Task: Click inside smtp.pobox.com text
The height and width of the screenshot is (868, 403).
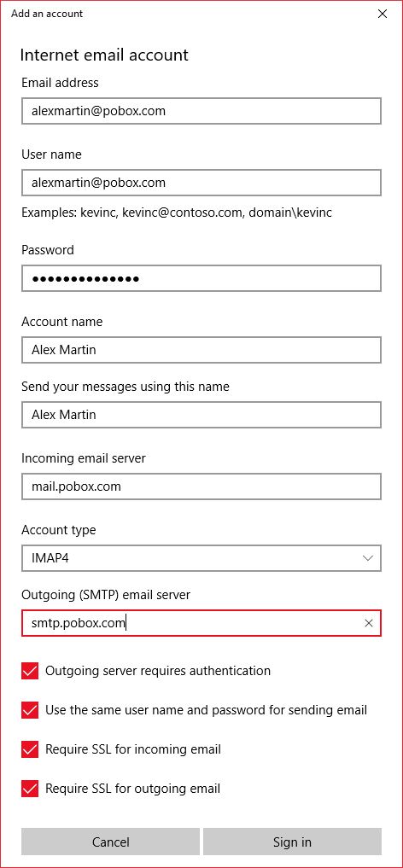Action: point(78,623)
